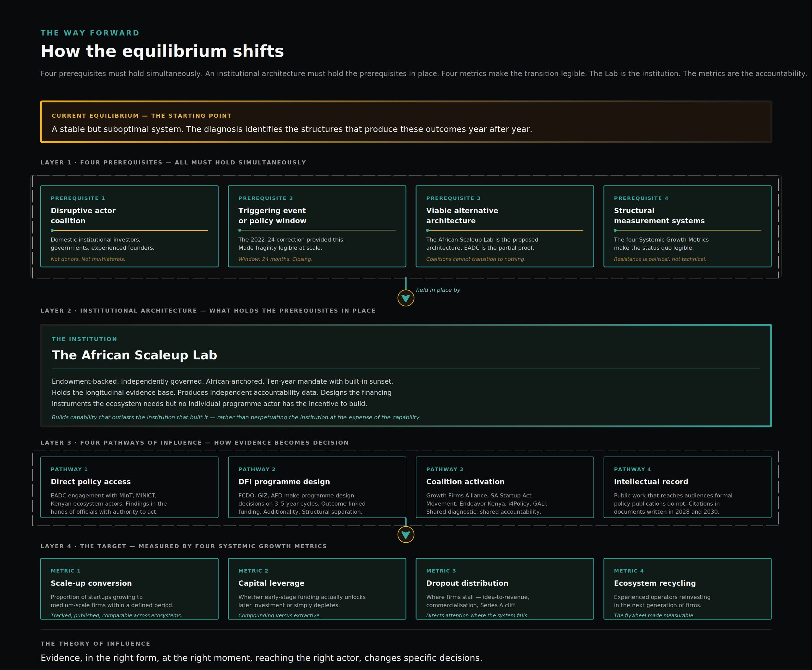The height and width of the screenshot is (670, 812).
Task: Open the DFI programme design pathway
Action: click(x=317, y=487)
